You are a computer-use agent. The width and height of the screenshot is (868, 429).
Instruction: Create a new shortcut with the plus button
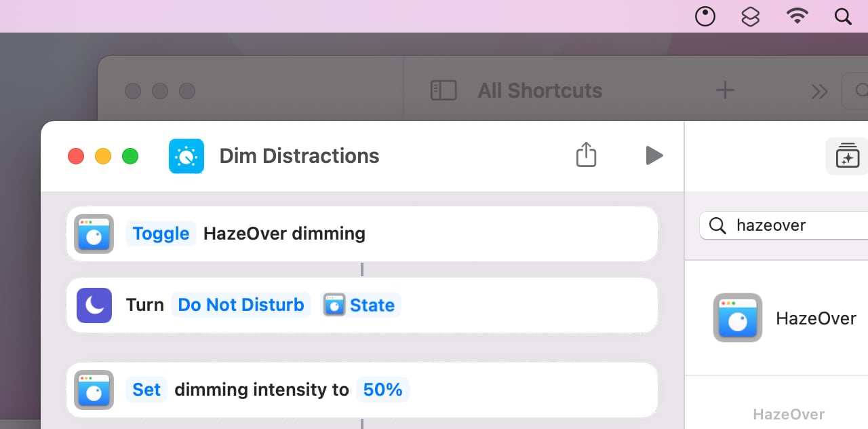(724, 89)
